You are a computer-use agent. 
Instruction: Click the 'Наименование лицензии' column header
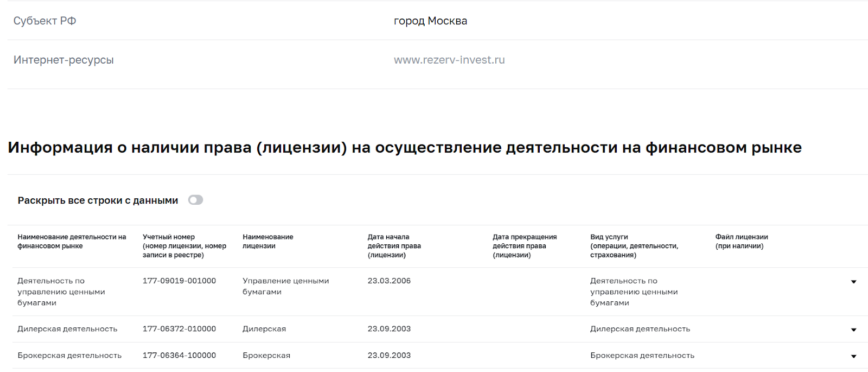point(267,242)
